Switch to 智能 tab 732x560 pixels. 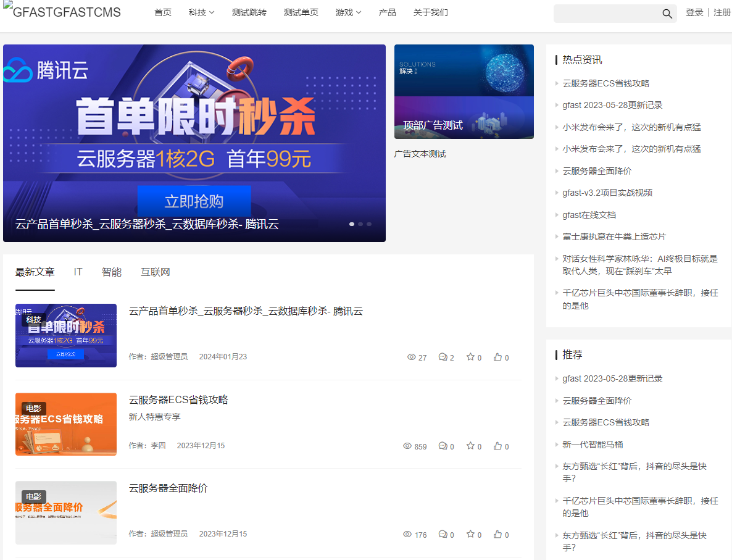coord(112,272)
